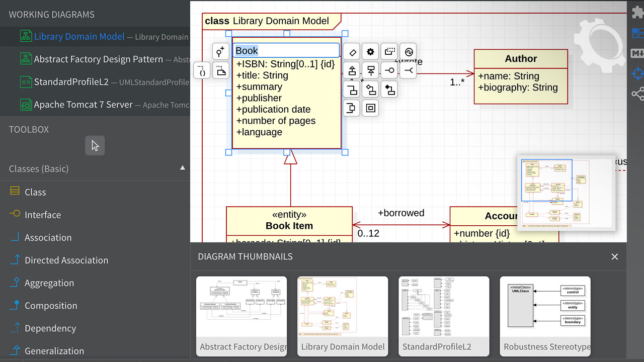Click the Robustness Stereotype thumbnail

pos(545,316)
